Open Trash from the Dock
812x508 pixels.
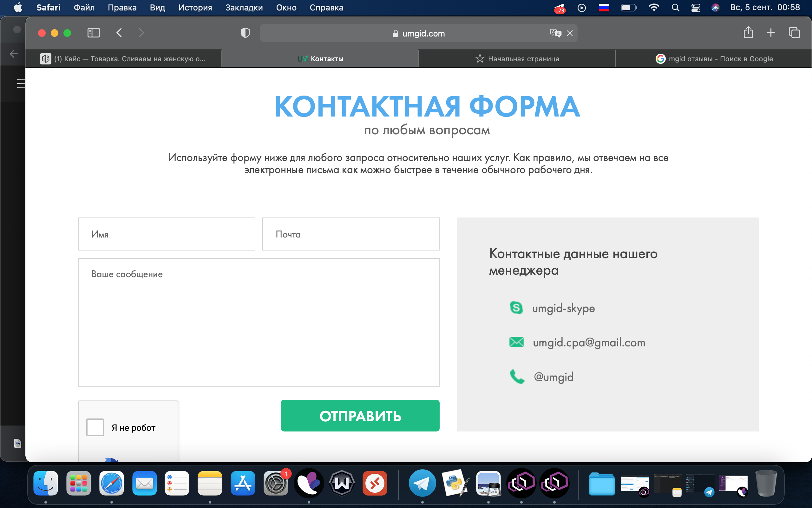pyautogui.click(x=766, y=483)
